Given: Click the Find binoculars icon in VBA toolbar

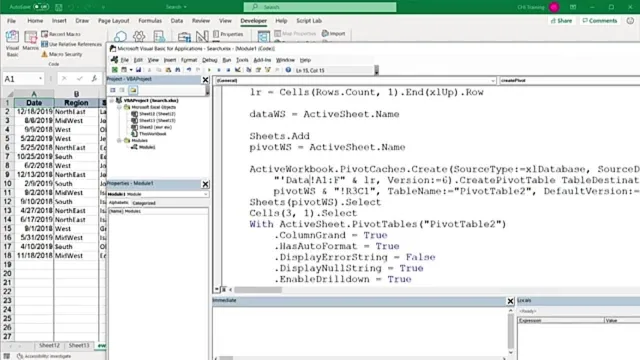Looking at the screenshot, I should tap(178, 70).
